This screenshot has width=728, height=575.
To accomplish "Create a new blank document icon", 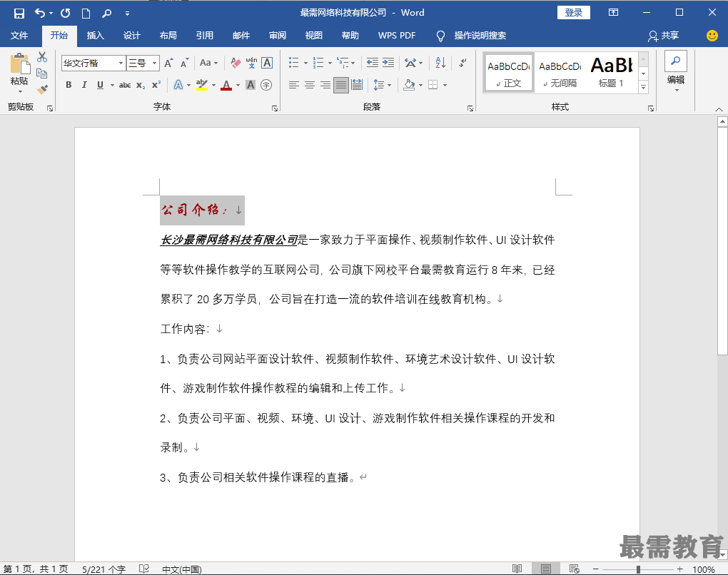I will (x=86, y=13).
